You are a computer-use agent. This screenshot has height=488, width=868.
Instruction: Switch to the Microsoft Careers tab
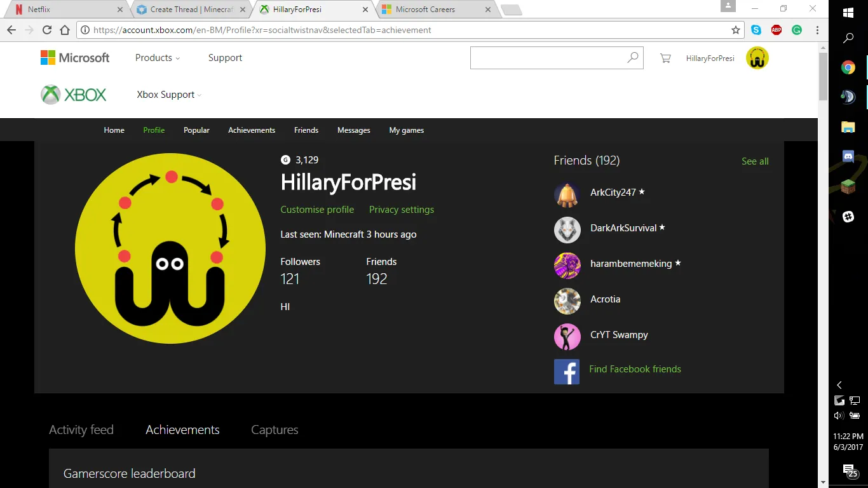click(436, 10)
